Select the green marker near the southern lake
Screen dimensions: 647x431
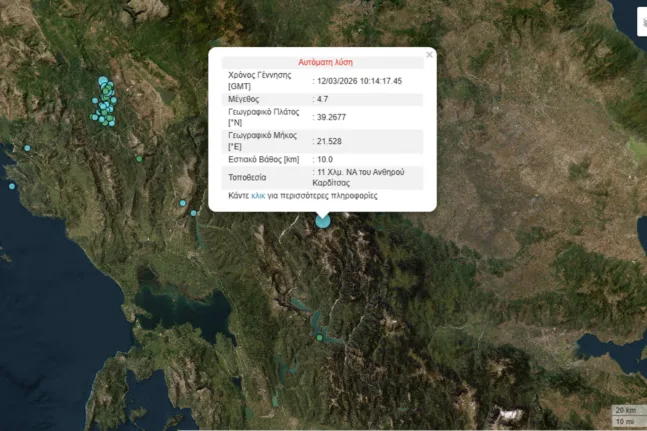(x=320, y=338)
